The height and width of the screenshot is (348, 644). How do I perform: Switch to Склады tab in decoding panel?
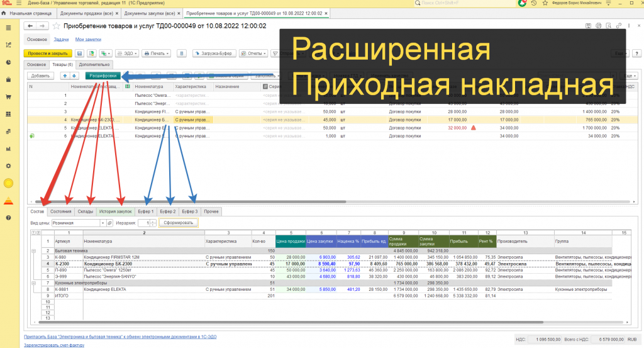pyautogui.click(x=86, y=211)
